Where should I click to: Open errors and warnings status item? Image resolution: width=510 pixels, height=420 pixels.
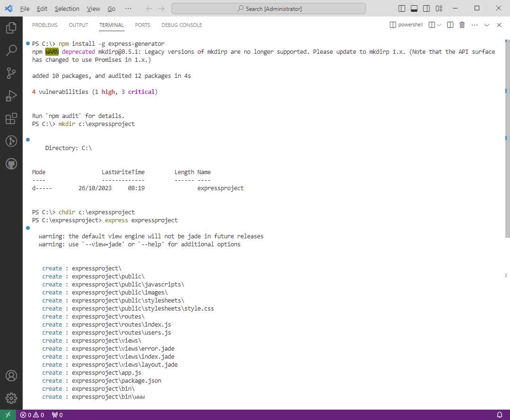(32, 415)
